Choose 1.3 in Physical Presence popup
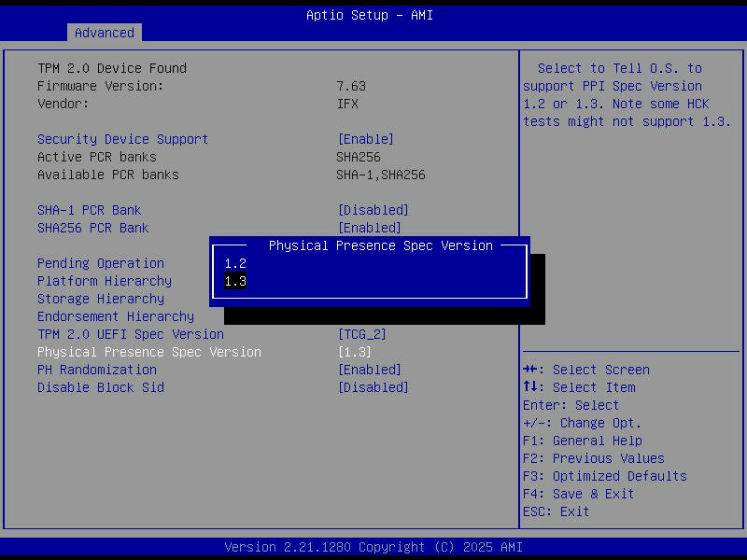 [235, 282]
